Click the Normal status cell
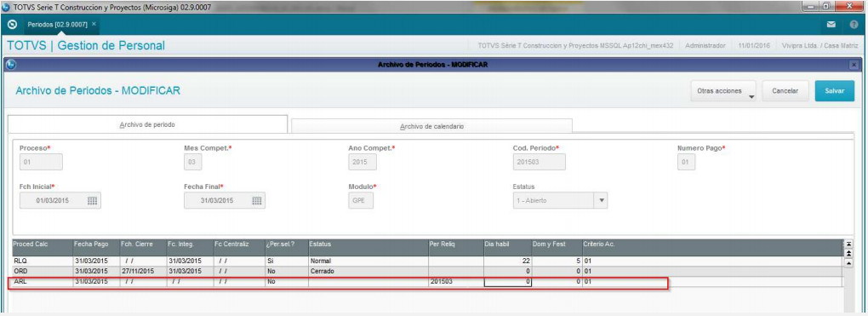868x316 pixels. pos(368,261)
